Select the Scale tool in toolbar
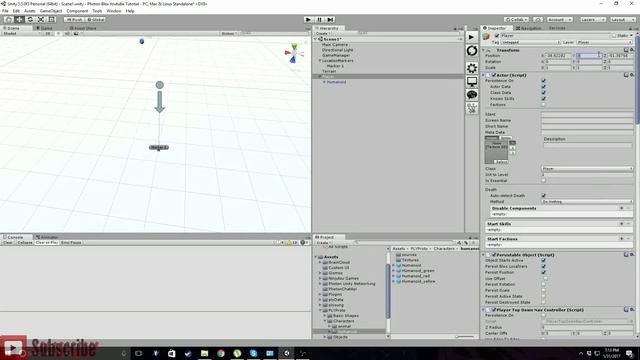640x360 pixels. point(41,20)
